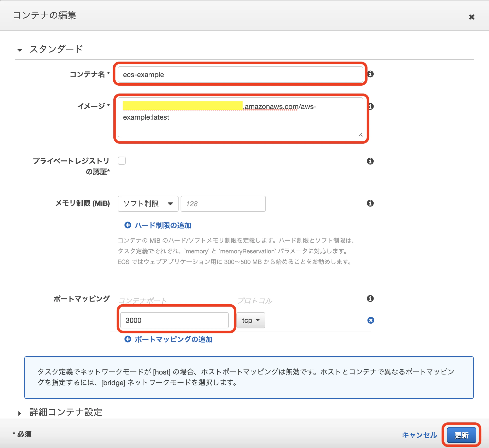Open the tcp protocol dropdown
The width and height of the screenshot is (489, 448).
251,320
